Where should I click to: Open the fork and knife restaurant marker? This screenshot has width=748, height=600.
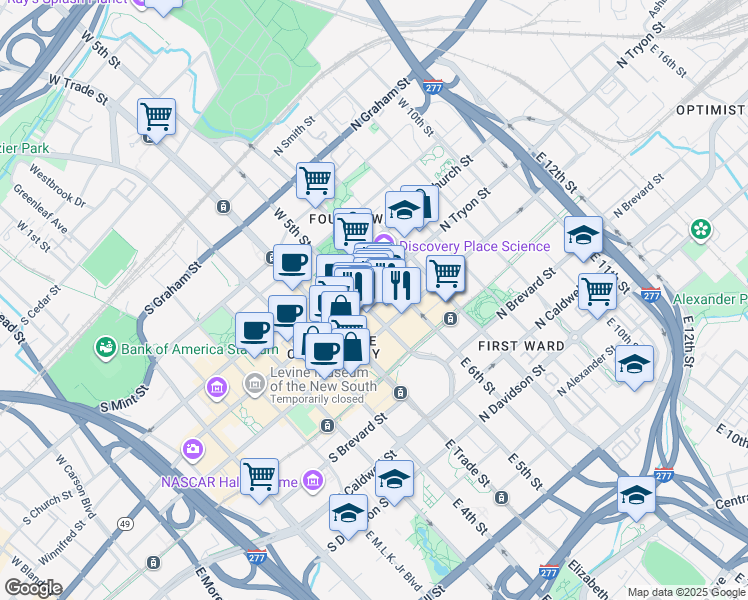400,286
